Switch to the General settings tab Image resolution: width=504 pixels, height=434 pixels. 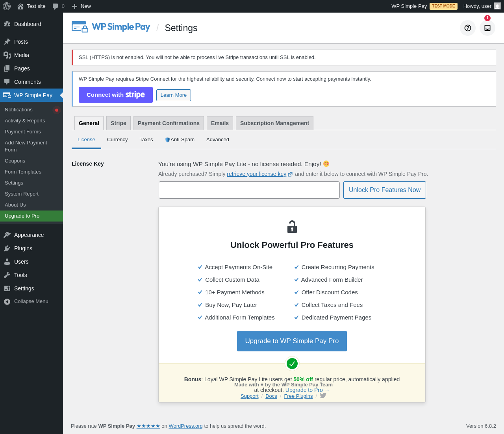pos(89,123)
